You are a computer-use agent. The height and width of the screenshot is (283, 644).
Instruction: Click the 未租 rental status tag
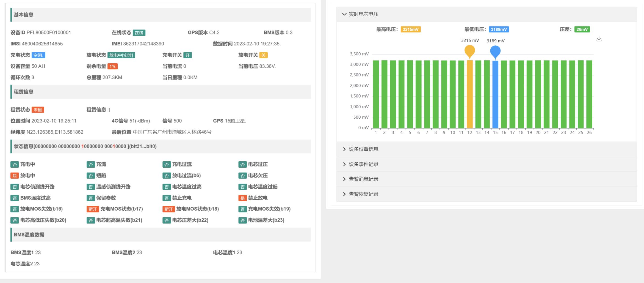[x=38, y=110]
